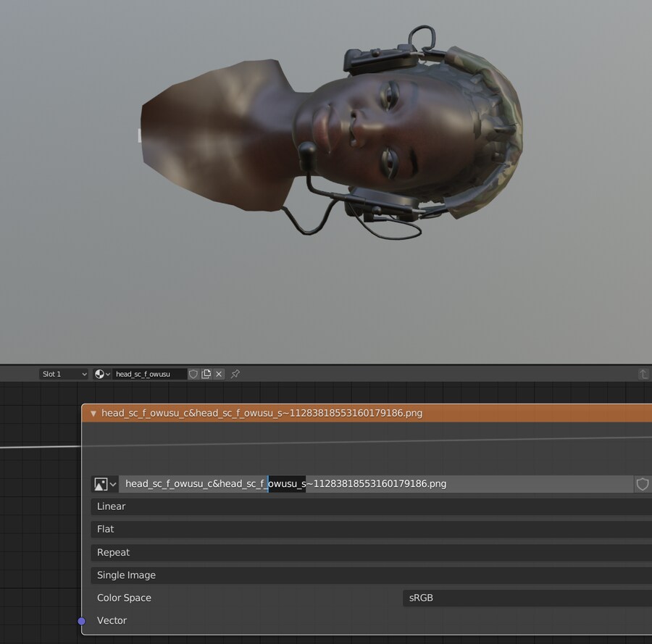Image resolution: width=652 pixels, height=644 pixels.
Task: Unlink the material with X icon
Action: [x=219, y=374]
